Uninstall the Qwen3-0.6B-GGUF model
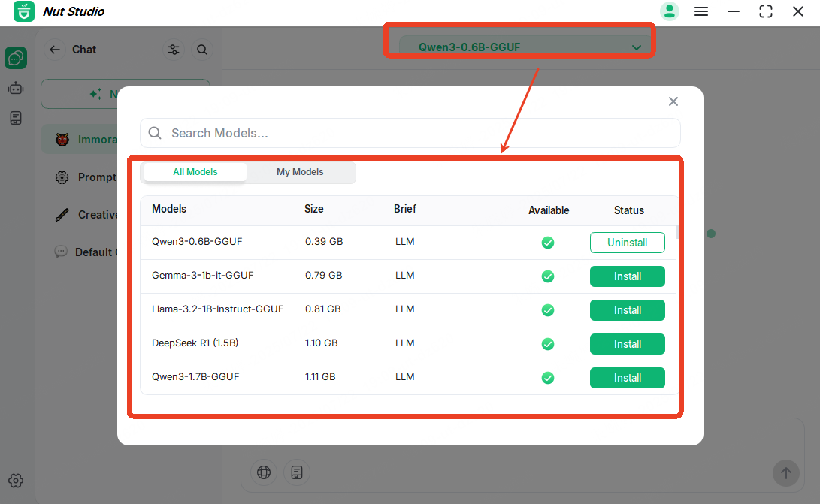 tap(627, 243)
